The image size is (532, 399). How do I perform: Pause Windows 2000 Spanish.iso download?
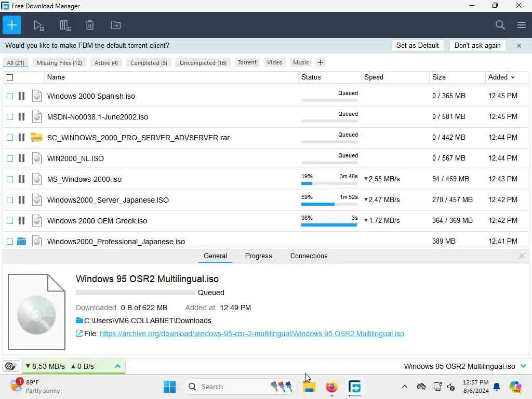point(21,96)
